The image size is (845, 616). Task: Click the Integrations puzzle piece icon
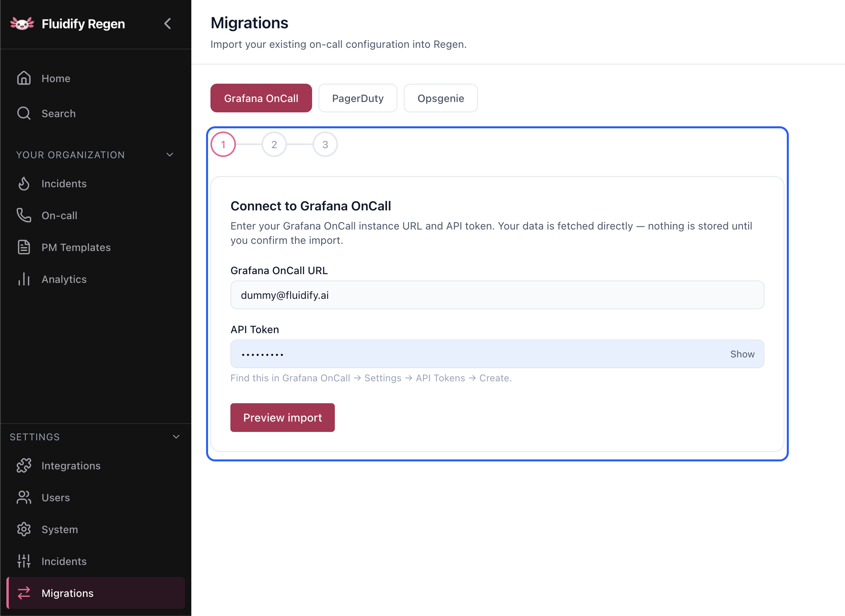point(24,465)
